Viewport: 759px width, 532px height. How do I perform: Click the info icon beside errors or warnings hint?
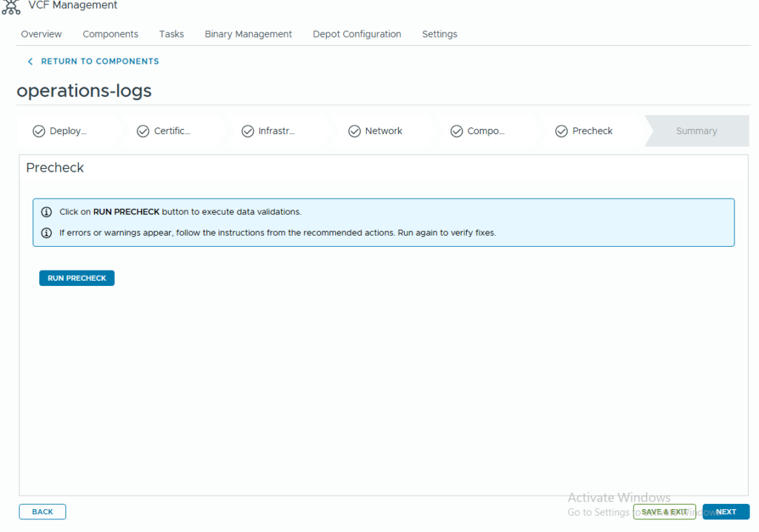(47, 233)
